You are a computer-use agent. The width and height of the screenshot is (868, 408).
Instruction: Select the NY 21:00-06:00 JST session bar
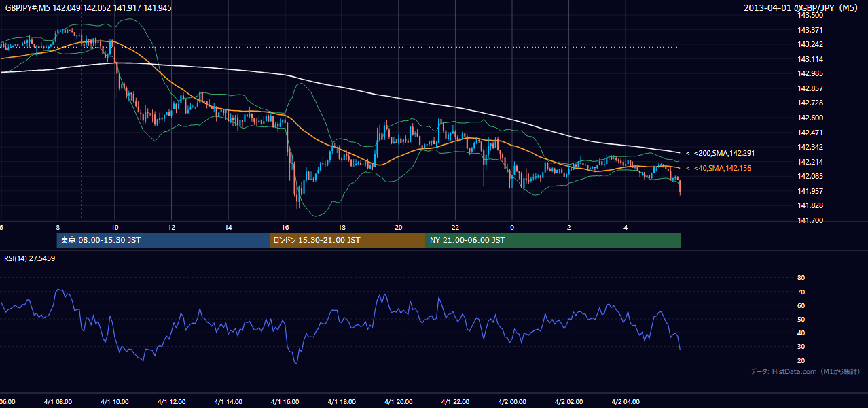pos(554,240)
